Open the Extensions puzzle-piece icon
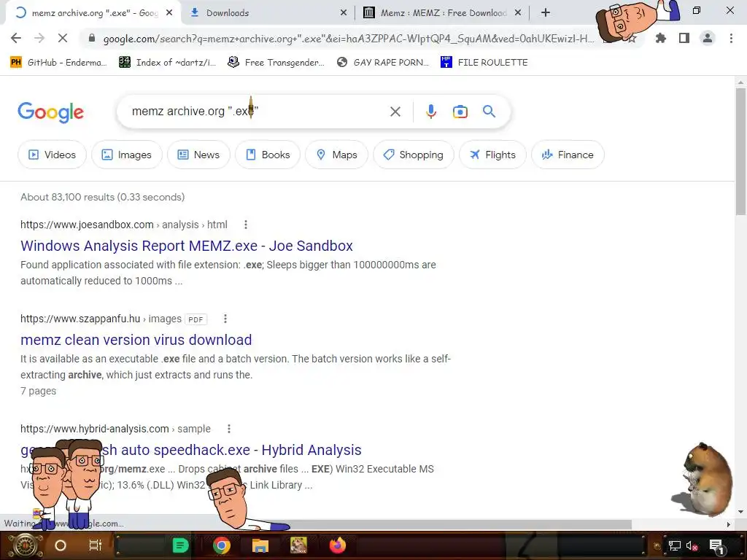 coord(660,38)
